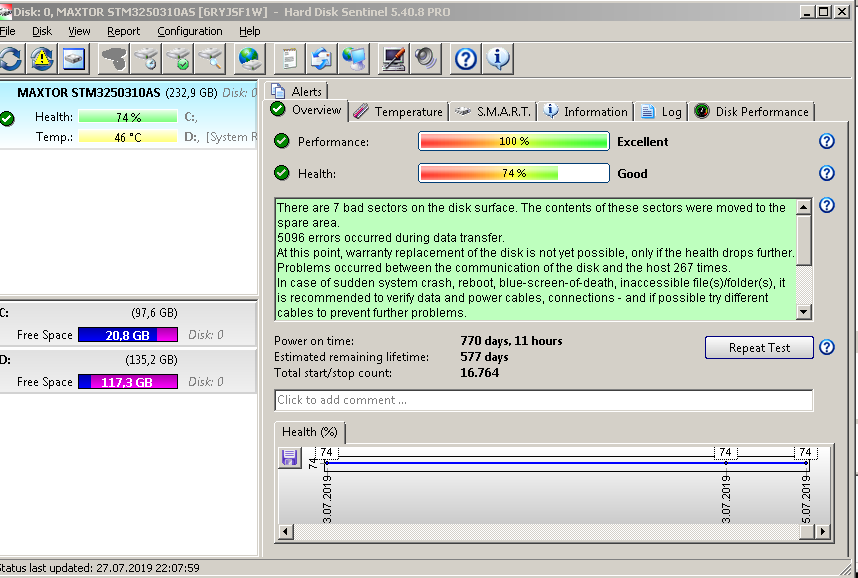858x578 pixels.
Task: Click the Excellent performance rating text
Action: 642,142
